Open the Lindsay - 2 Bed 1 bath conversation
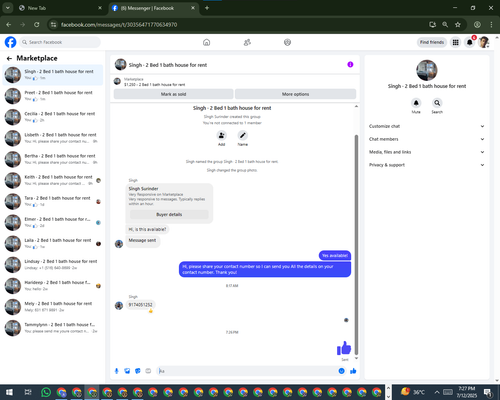Viewport: 500px width, 400px height. click(53, 265)
